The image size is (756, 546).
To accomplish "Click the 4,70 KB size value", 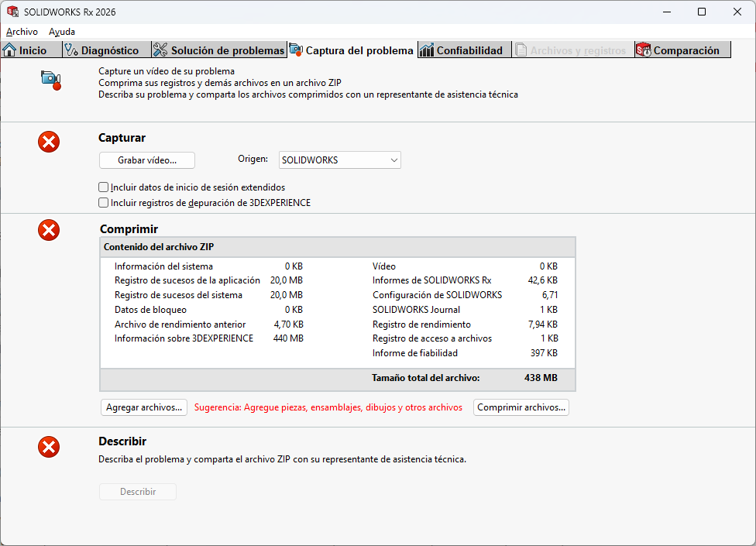I will pyautogui.click(x=289, y=325).
